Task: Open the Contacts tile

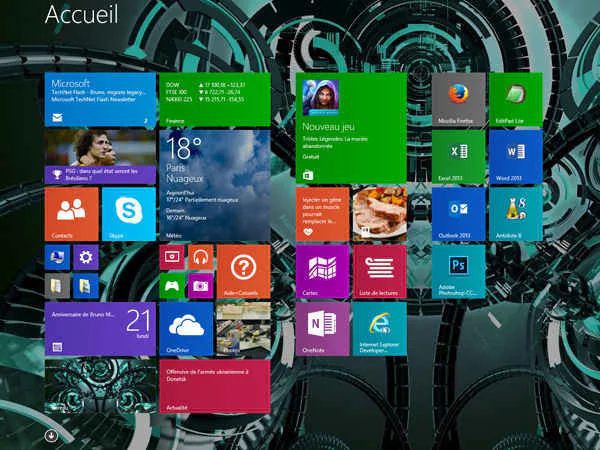Action: [72, 214]
